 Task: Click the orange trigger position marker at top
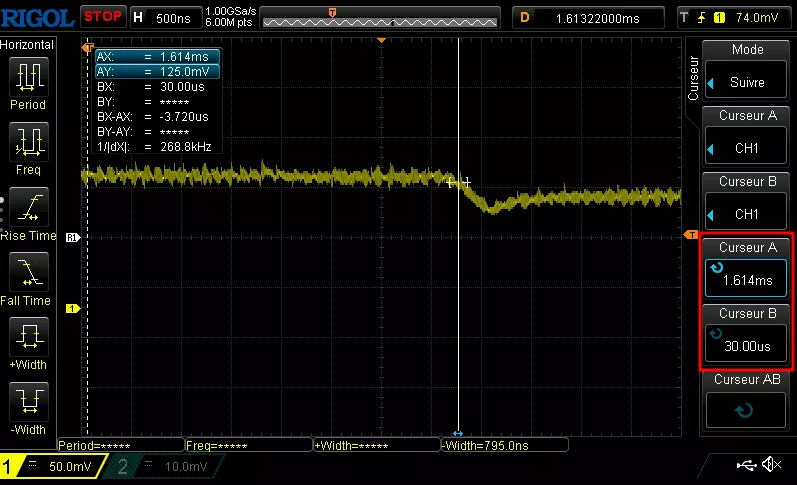tap(381, 40)
